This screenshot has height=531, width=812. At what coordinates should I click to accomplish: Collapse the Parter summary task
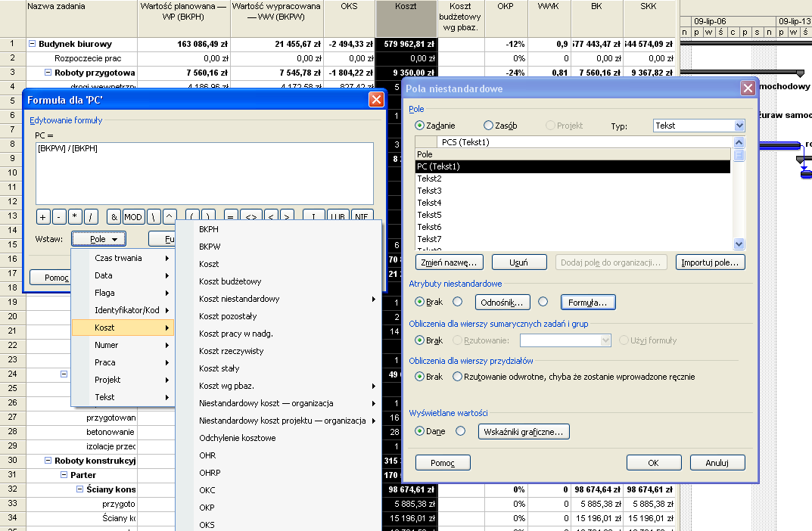[64, 474]
